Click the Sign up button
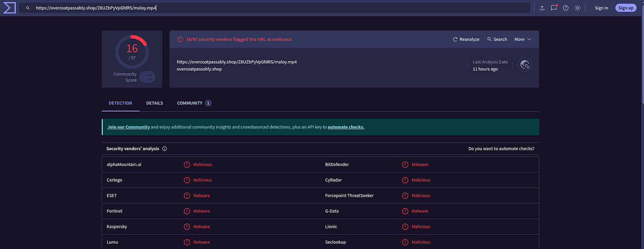Screen dimensions: 644x249 pos(626,8)
